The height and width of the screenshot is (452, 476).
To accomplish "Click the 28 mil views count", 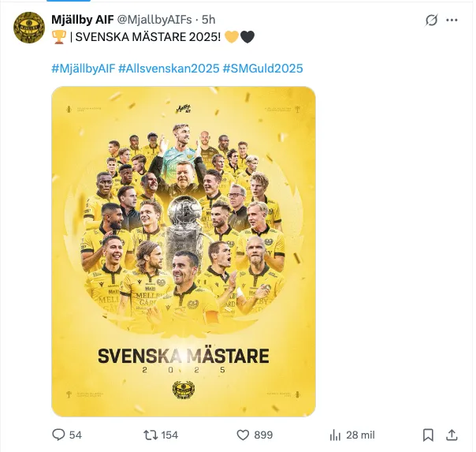I will point(360,435).
